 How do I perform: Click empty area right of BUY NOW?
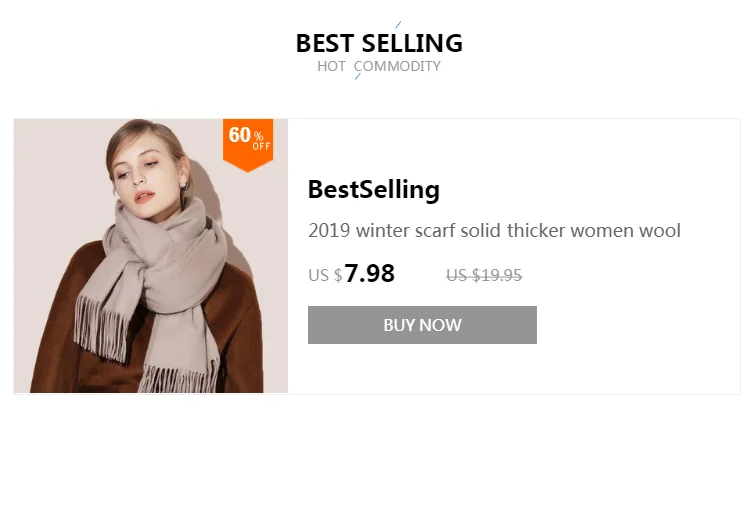[640, 325]
